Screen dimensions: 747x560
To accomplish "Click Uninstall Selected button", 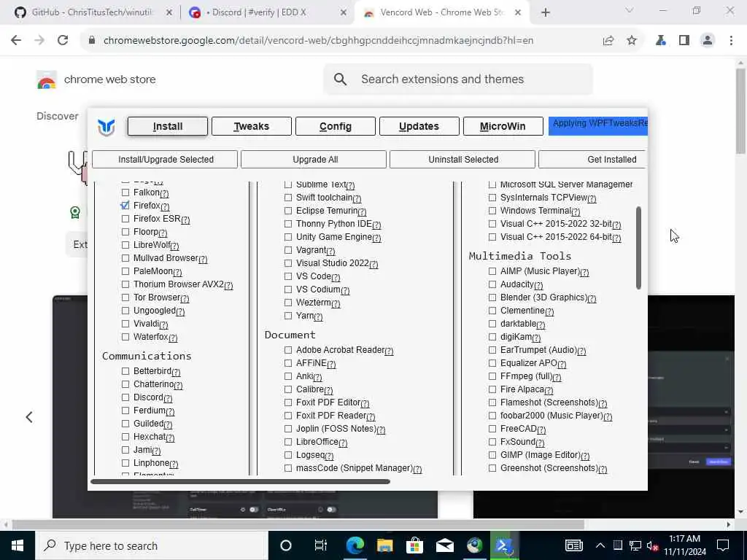I will coord(462,160).
